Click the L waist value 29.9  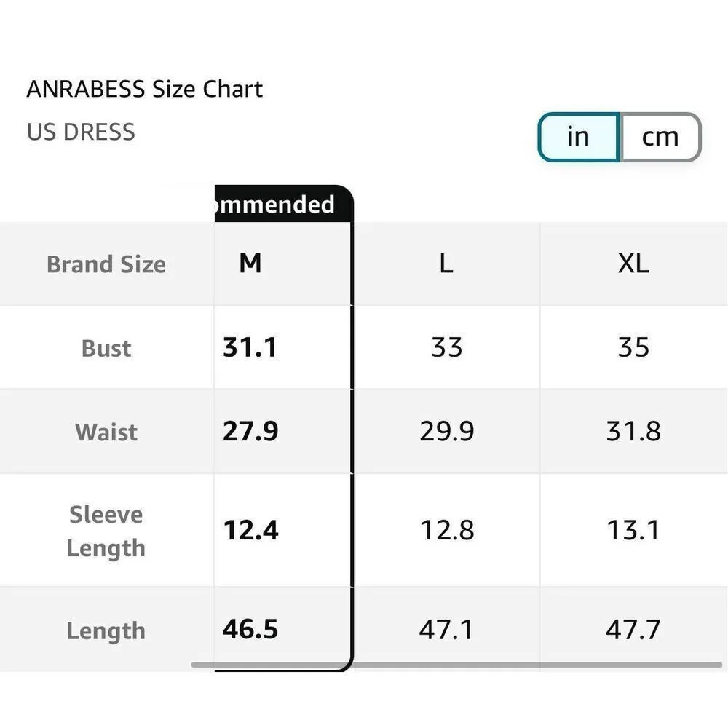tap(446, 432)
